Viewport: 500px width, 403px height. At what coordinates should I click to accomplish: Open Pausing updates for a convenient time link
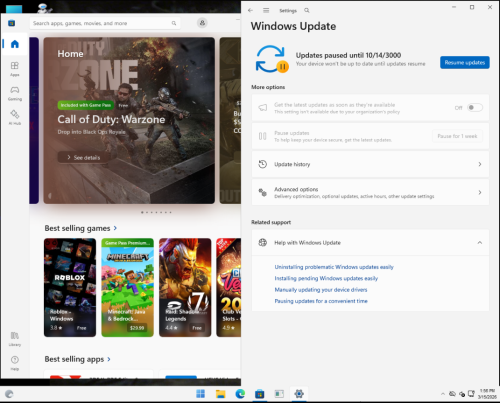coord(321,301)
